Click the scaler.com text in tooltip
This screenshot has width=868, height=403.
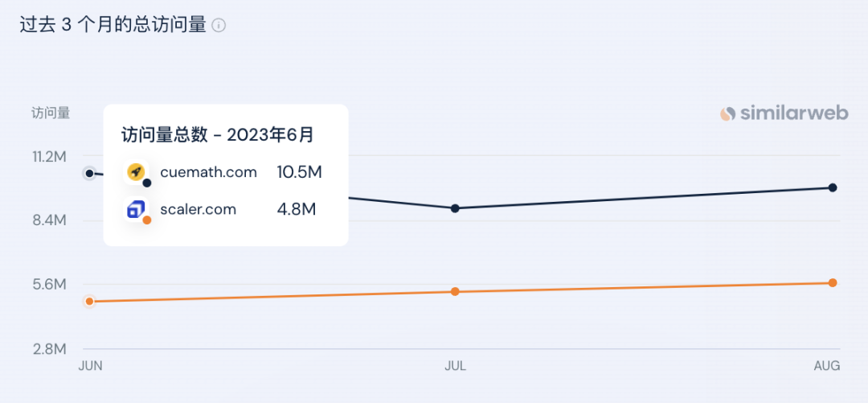coord(199,209)
